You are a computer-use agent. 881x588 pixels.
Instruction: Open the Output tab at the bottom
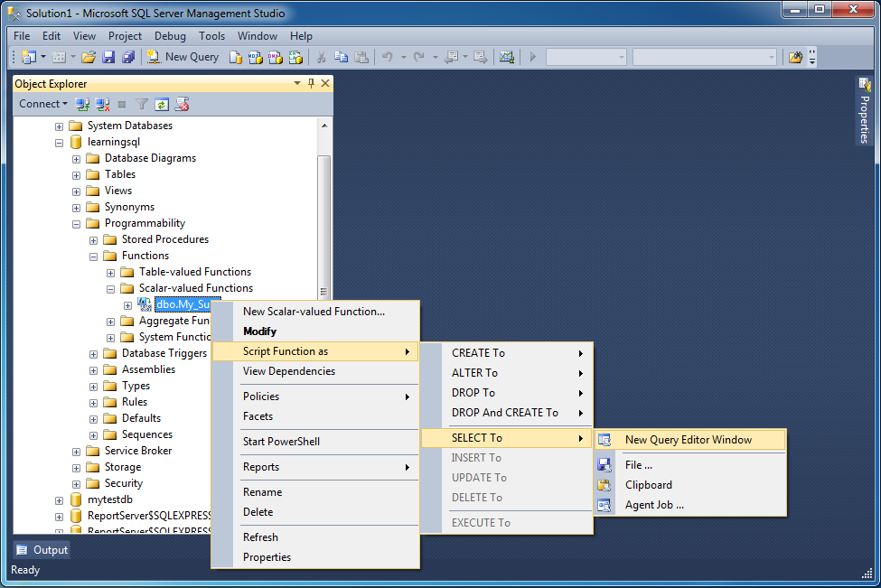point(42,550)
